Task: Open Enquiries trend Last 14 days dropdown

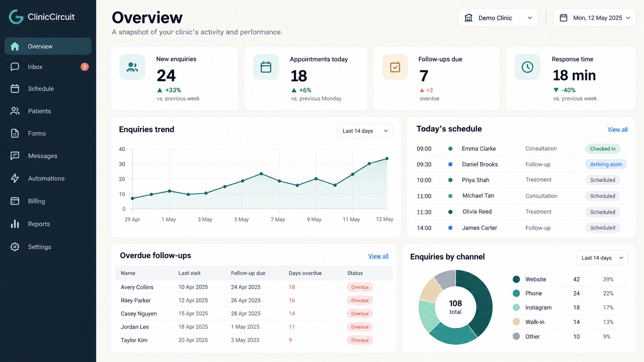Action: point(365,131)
